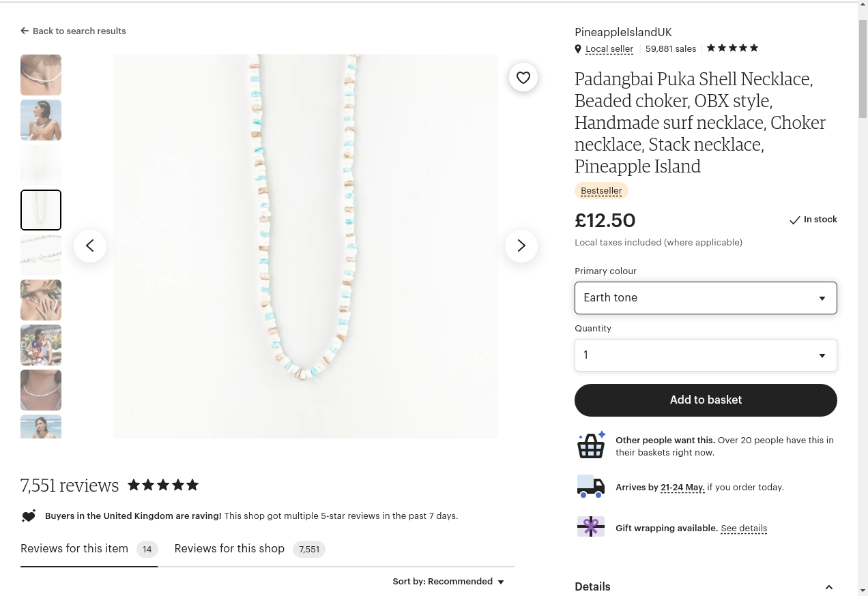Collapse the Details section chevron
This screenshot has height=596, width=868.
click(829, 587)
